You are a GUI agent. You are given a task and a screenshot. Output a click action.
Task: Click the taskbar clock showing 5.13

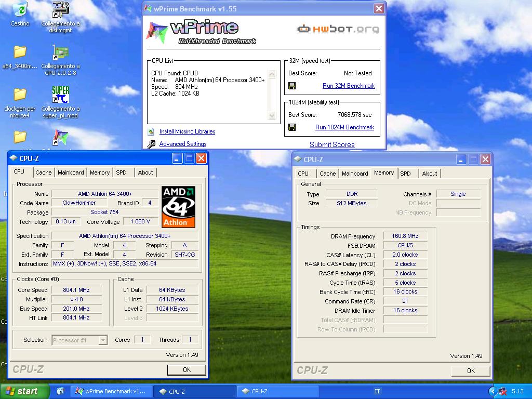518,391
